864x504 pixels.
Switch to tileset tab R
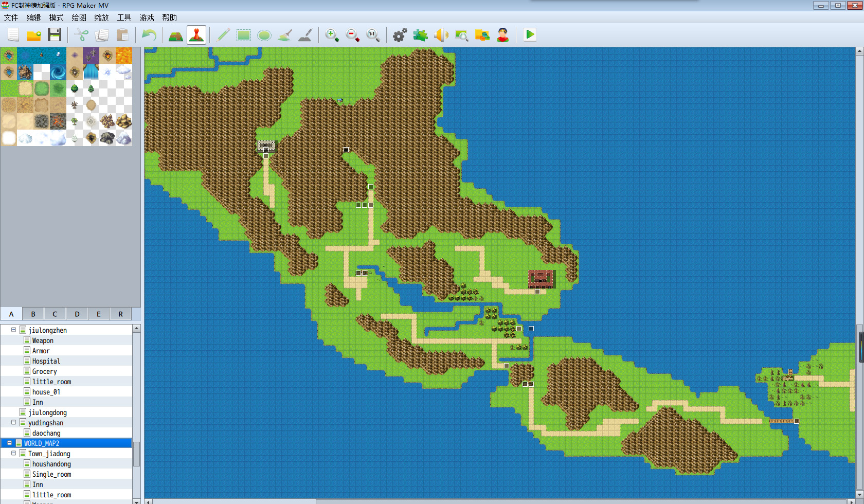coord(120,314)
